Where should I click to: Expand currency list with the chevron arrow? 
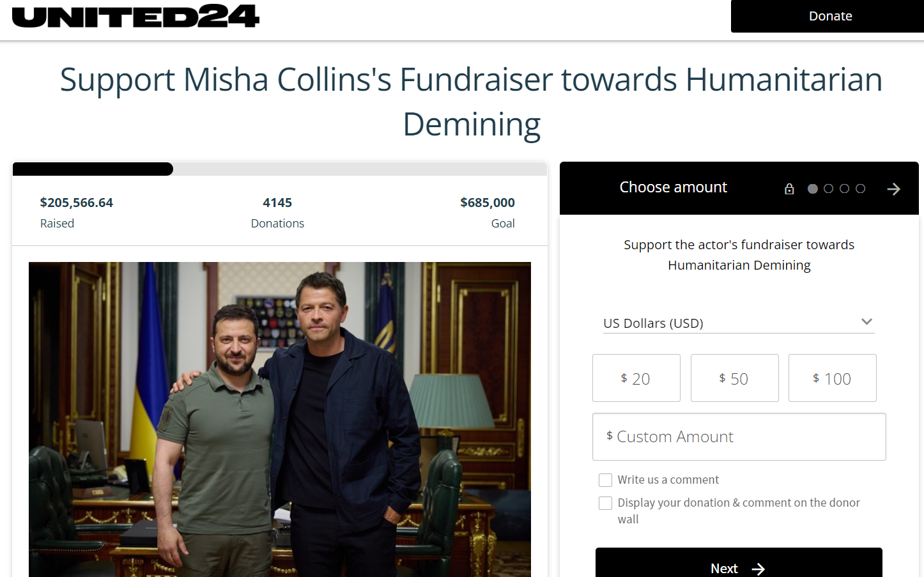[866, 321]
